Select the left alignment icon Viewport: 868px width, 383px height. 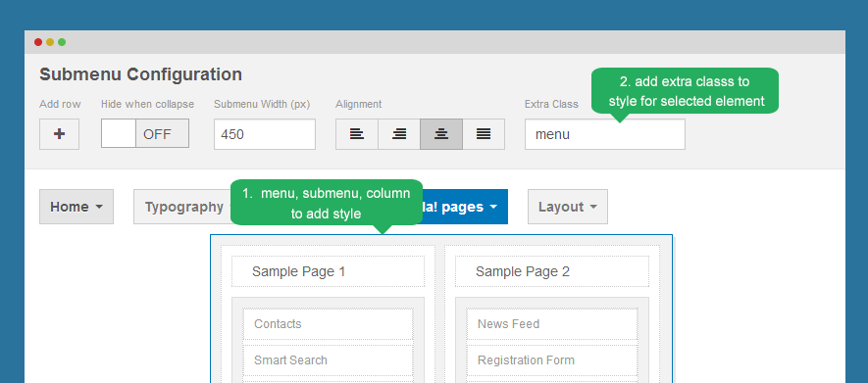coord(357,134)
